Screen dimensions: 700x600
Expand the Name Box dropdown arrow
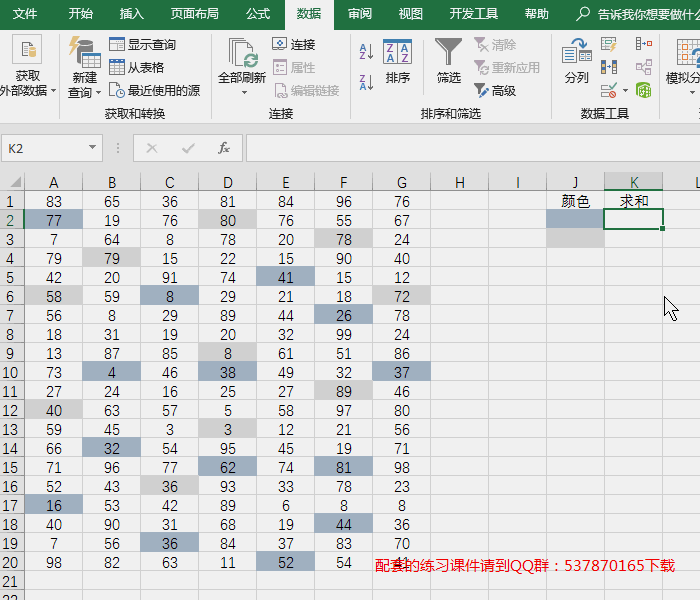pyautogui.click(x=92, y=147)
